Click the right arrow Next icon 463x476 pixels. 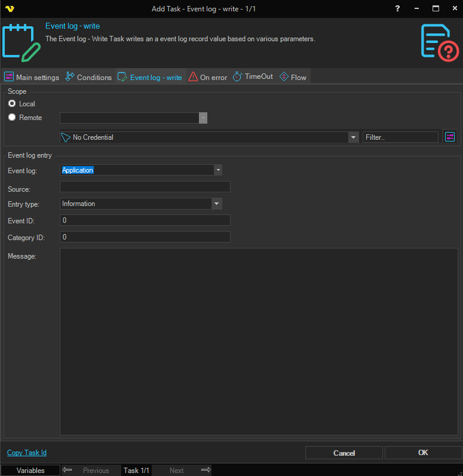206,470
